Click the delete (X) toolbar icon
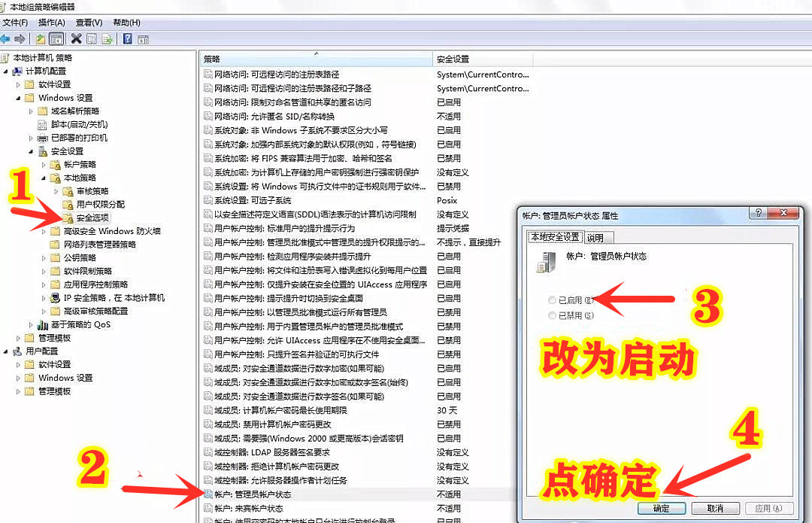 tap(76, 38)
